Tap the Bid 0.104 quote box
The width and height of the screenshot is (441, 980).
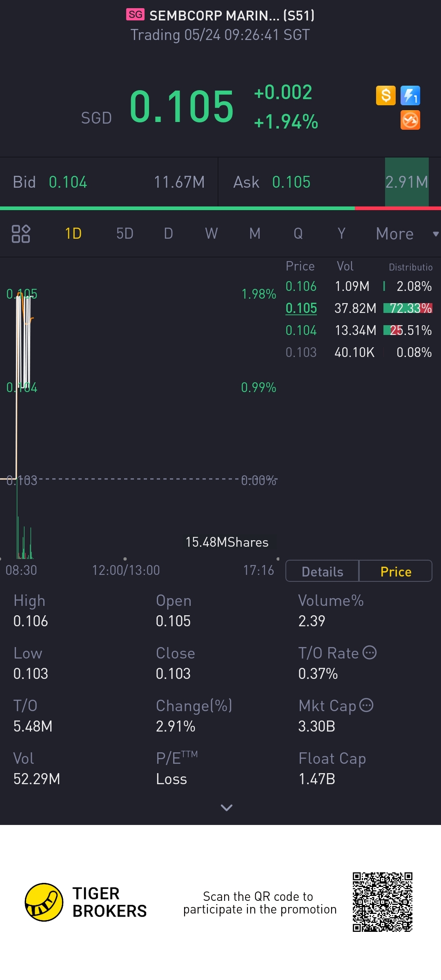(x=109, y=182)
